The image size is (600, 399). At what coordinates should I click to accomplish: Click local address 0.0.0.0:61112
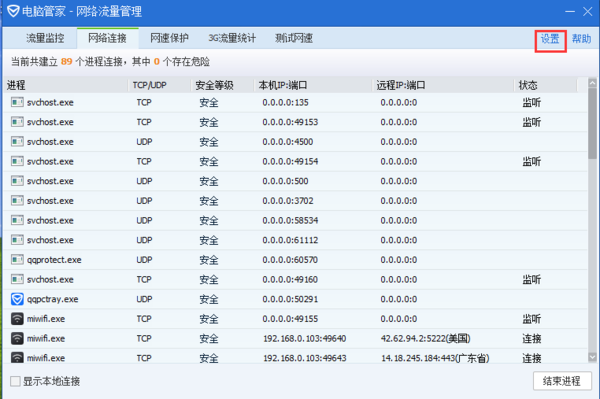tap(290, 240)
